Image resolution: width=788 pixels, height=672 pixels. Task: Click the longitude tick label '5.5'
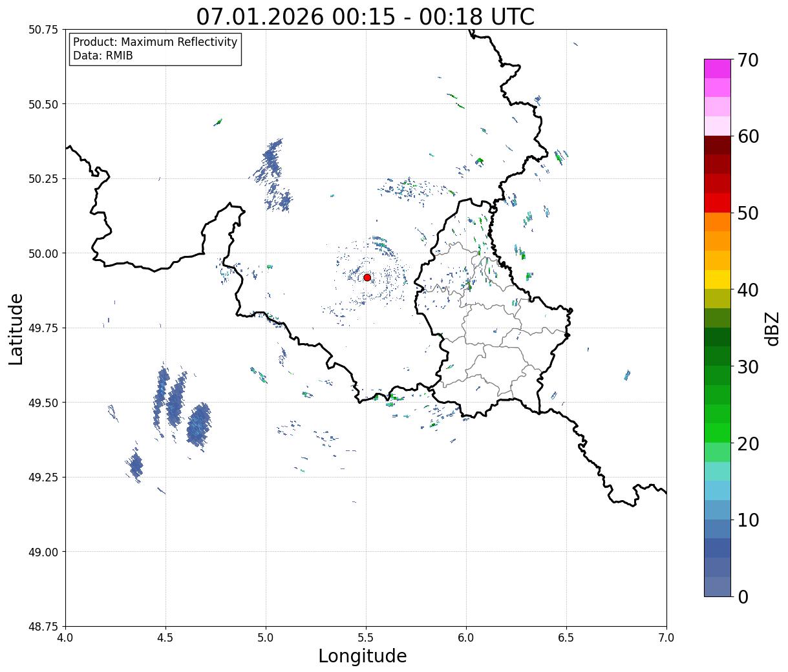click(x=366, y=638)
